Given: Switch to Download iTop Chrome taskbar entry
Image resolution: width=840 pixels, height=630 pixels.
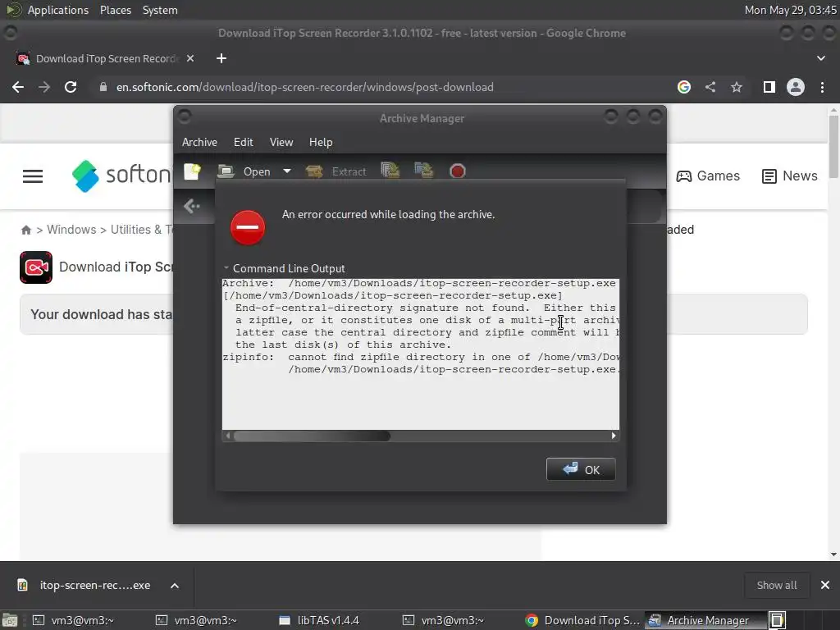Looking at the screenshot, I should tap(582, 620).
